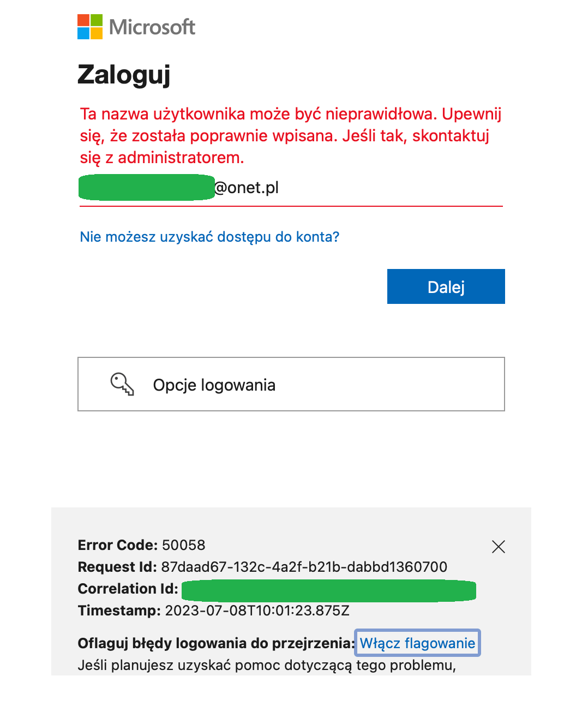Click the key icon in Opcje logowania
Screen dimensions: 588x706
(122, 384)
